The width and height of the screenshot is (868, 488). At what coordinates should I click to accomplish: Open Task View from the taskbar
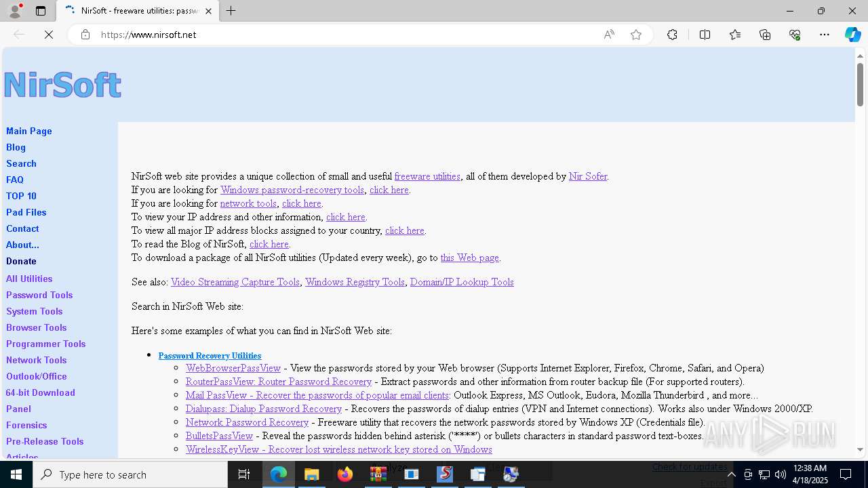245,474
